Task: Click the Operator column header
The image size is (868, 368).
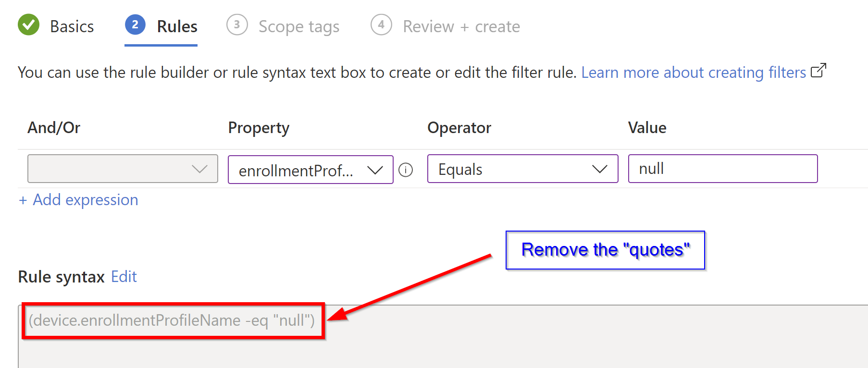Action: tap(459, 128)
